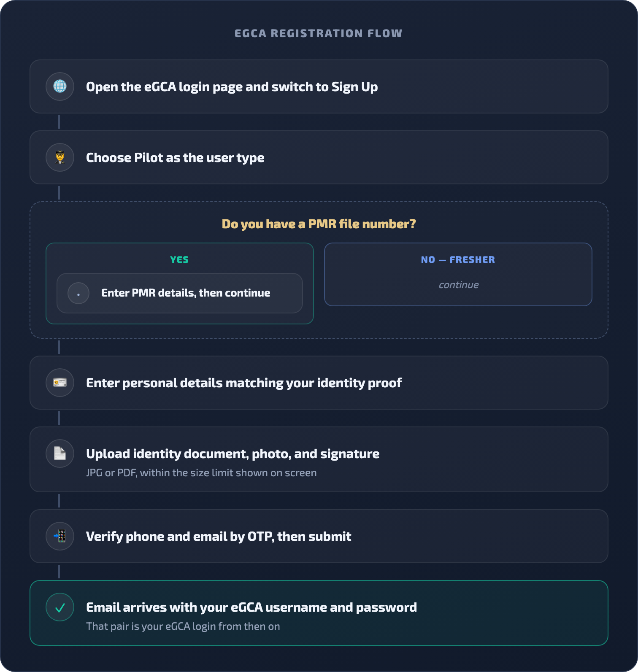Click the PMR file number question
The image size is (638, 672).
point(319,224)
